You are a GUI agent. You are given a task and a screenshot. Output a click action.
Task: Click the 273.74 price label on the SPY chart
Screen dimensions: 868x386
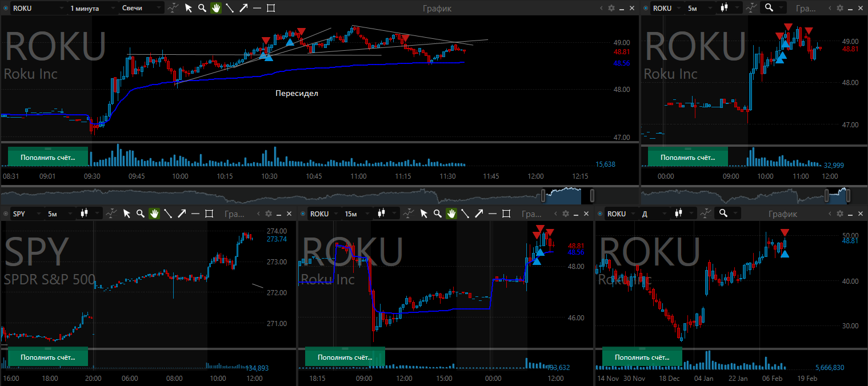[277, 239]
